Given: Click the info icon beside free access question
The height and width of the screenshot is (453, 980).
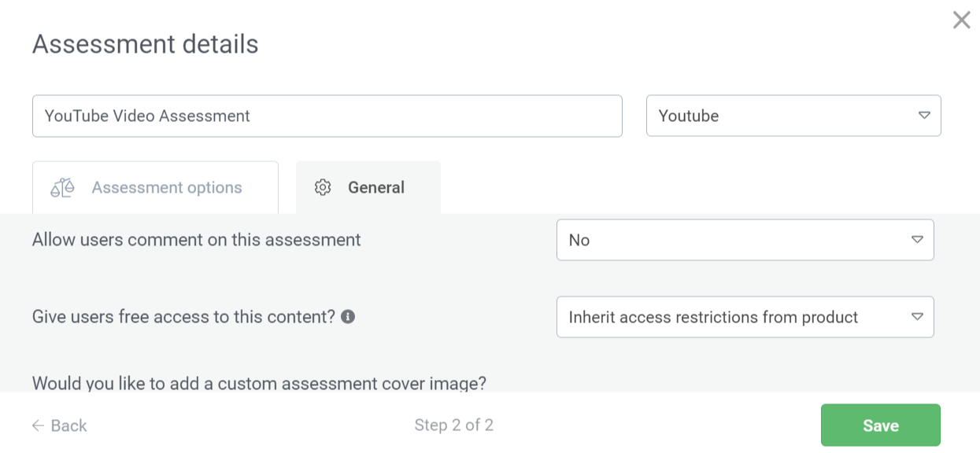Looking at the screenshot, I should 348,317.
